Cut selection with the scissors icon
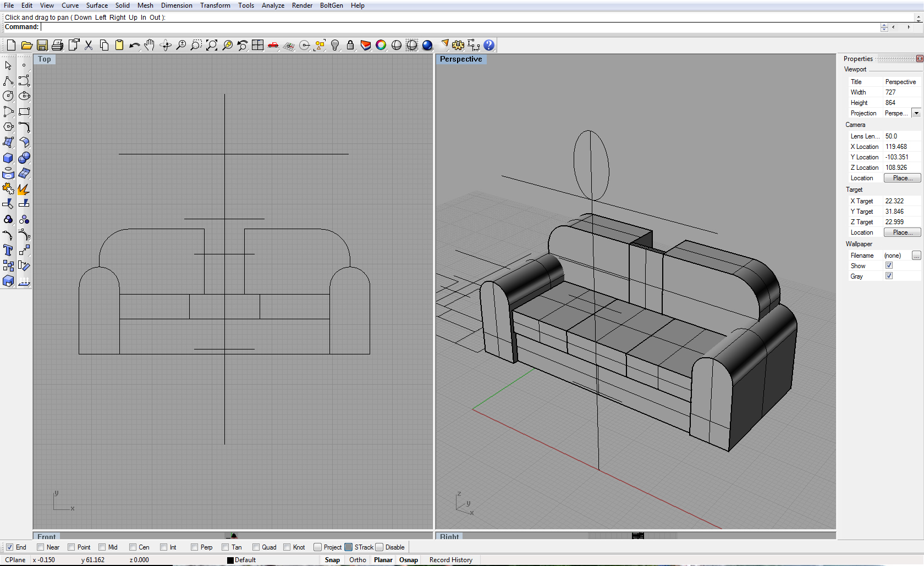The image size is (924, 566). click(x=89, y=45)
